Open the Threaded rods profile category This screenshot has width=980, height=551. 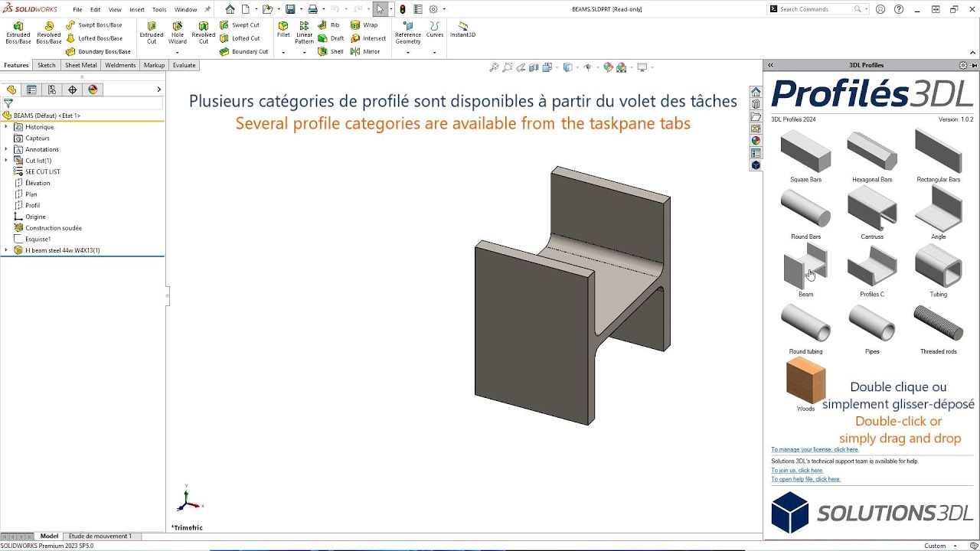(938, 329)
